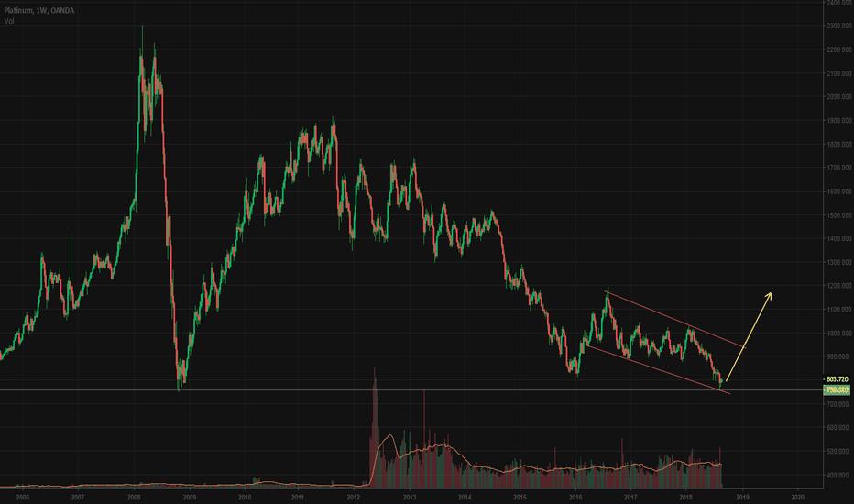Click the 2008 year label on time axis

pos(134,498)
